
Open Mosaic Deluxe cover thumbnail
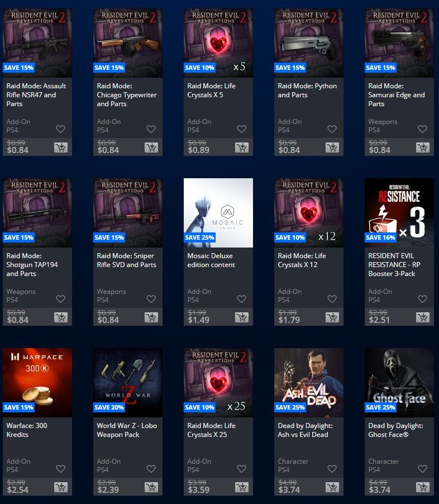pyautogui.click(x=218, y=213)
